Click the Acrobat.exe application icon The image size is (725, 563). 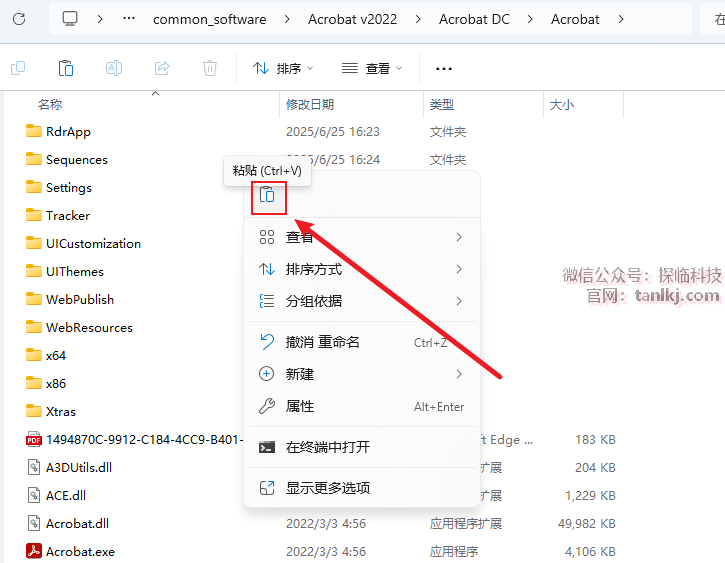pyautogui.click(x=33, y=551)
